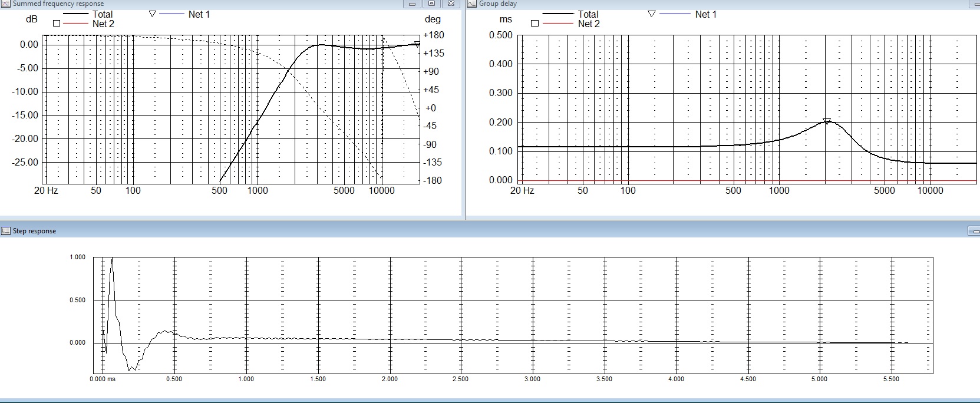Click the ms axis unit label in Group delay
This screenshot has height=403, width=980.
pos(506,19)
